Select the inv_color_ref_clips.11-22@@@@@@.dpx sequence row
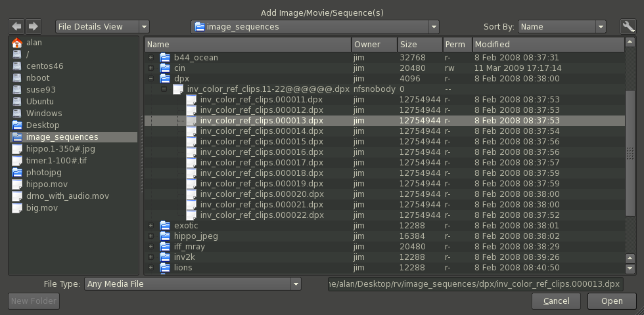 [x=384, y=89]
